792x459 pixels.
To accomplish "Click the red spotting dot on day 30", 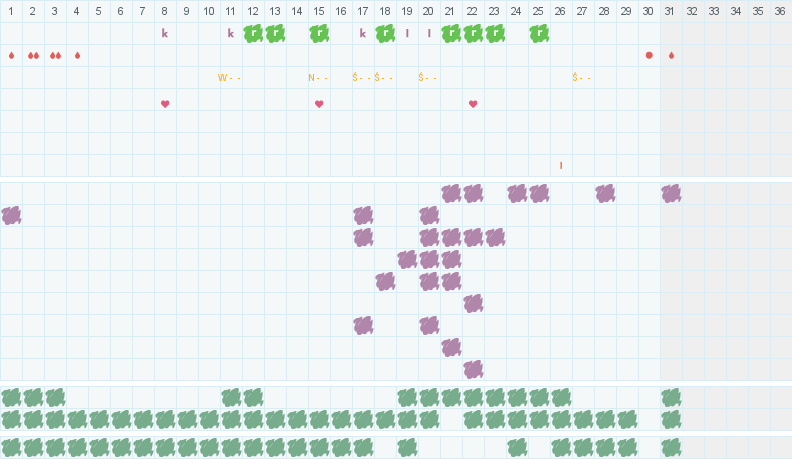I will [x=649, y=56].
